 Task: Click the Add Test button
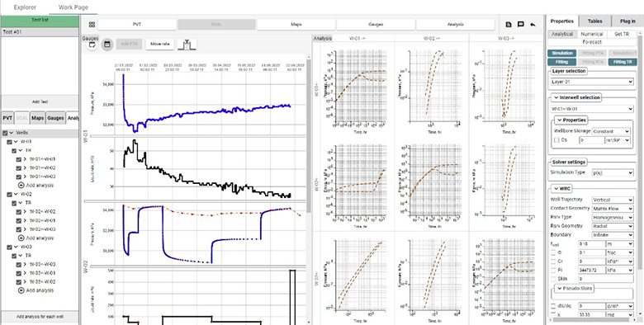40,101
